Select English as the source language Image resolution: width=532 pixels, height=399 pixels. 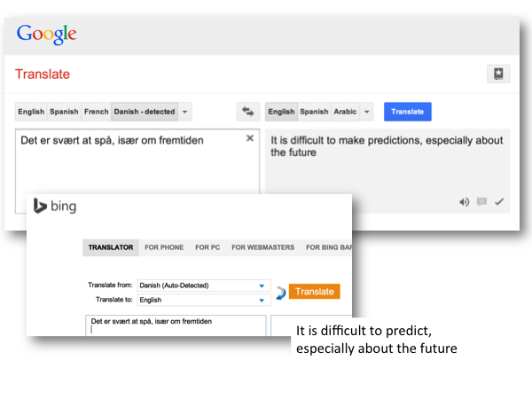(x=31, y=112)
